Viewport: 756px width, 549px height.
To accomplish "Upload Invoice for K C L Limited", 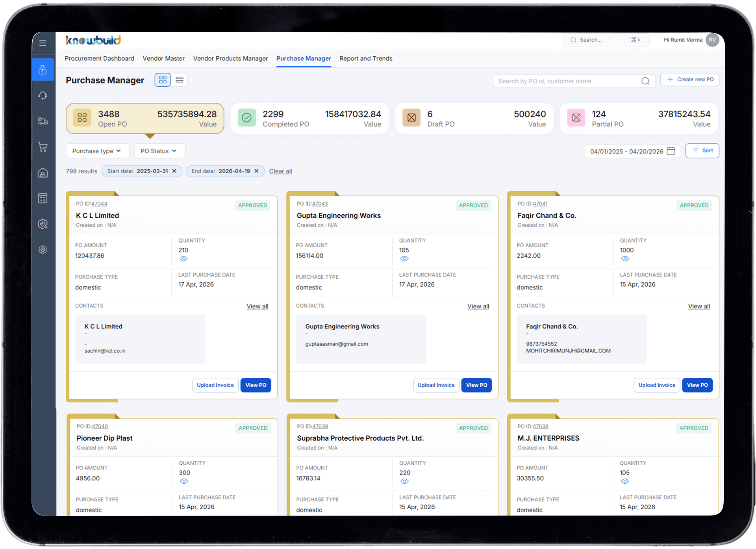I will pos(215,385).
